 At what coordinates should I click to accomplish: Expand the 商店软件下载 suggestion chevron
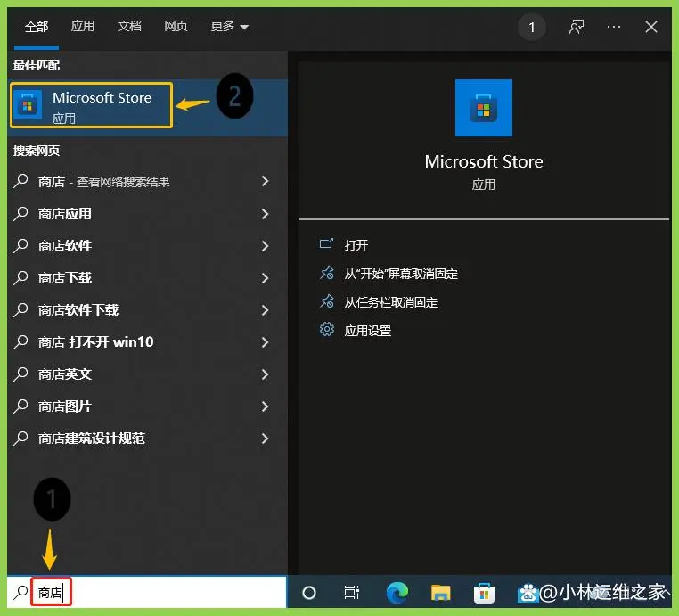coord(265,309)
